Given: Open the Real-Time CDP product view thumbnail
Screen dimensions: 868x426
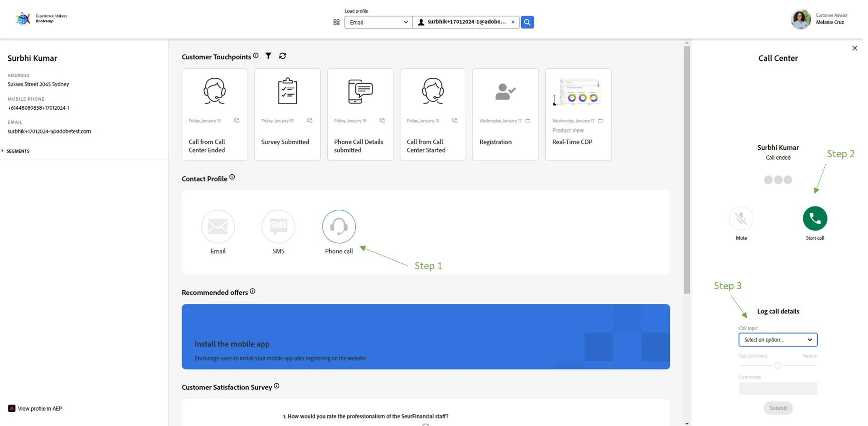Looking at the screenshot, I should pos(578,92).
